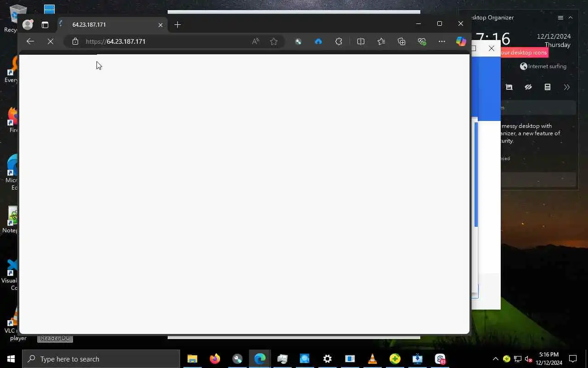The image size is (588, 368).
Task: Show hidden system tray icons
Action: pos(495,359)
